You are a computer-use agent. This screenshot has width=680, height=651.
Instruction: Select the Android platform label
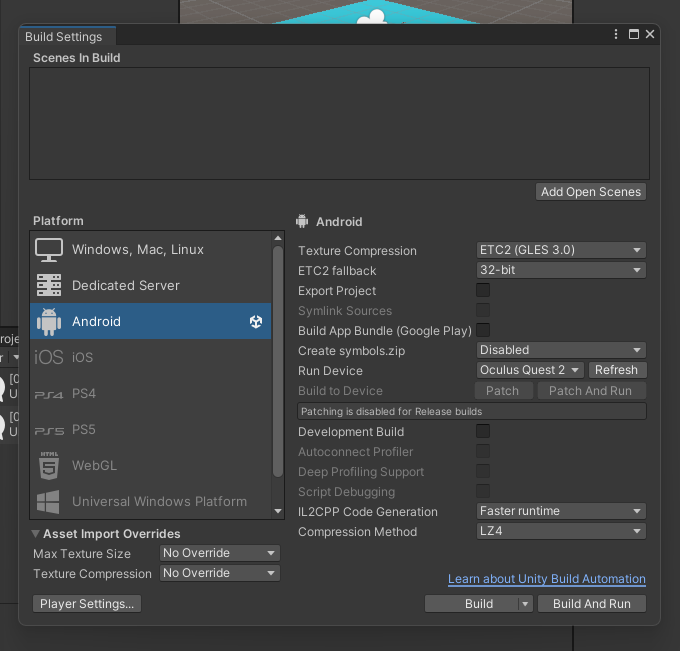[96, 321]
